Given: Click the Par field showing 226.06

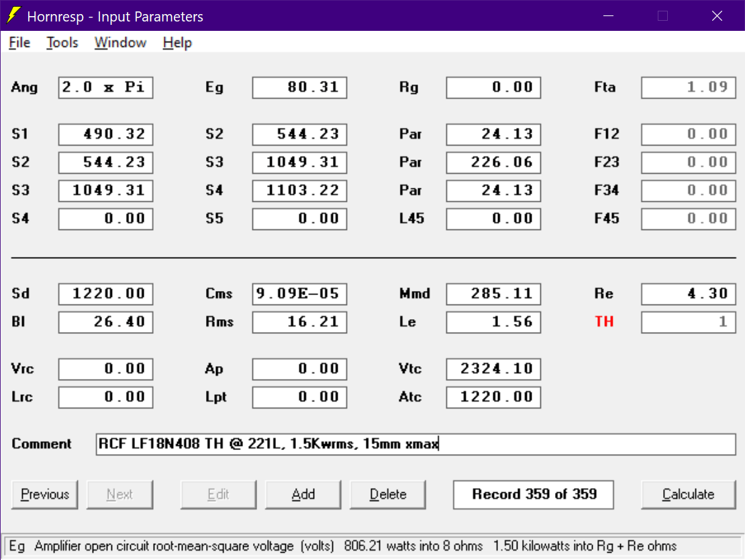Looking at the screenshot, I should point(494,162).
